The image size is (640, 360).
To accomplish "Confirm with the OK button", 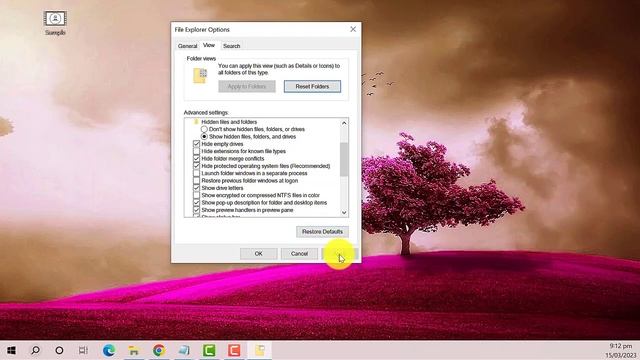I will (258, 254).
